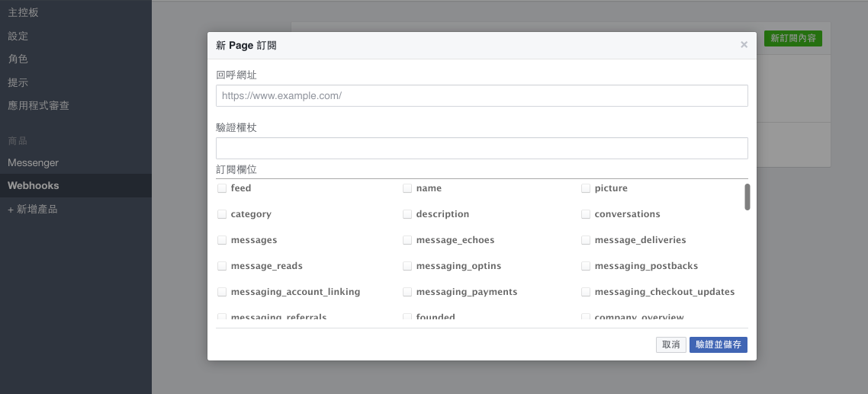The image size is (868, 394).
Task: Click the conversations label text
Action: [627, 214]
